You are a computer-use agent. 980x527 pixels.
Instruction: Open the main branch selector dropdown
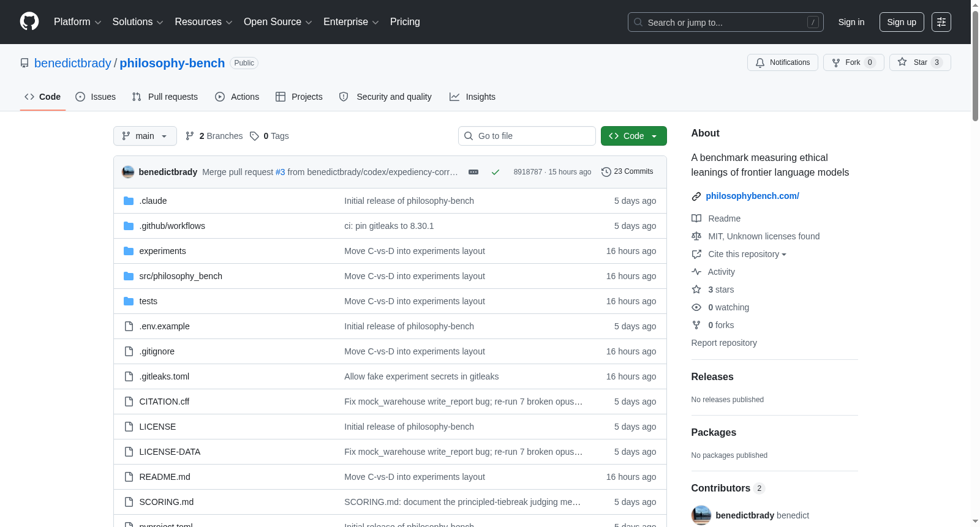tap(145, 136)
